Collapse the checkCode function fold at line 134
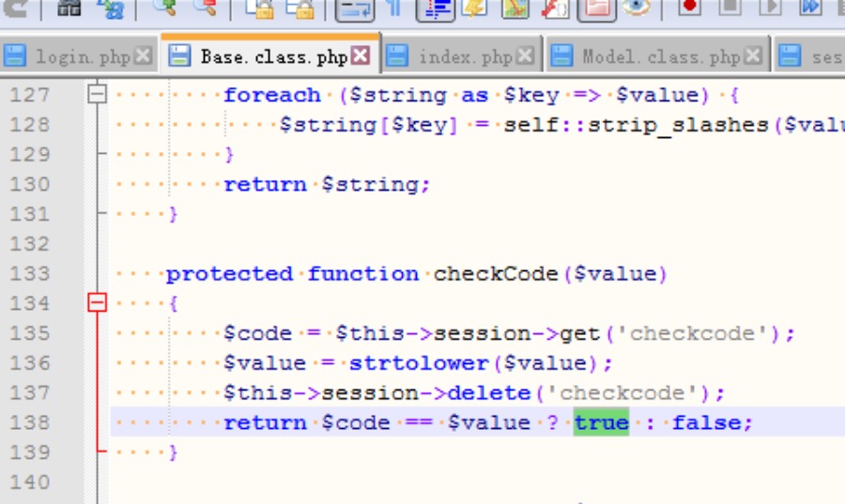 [x=97, y=303]
